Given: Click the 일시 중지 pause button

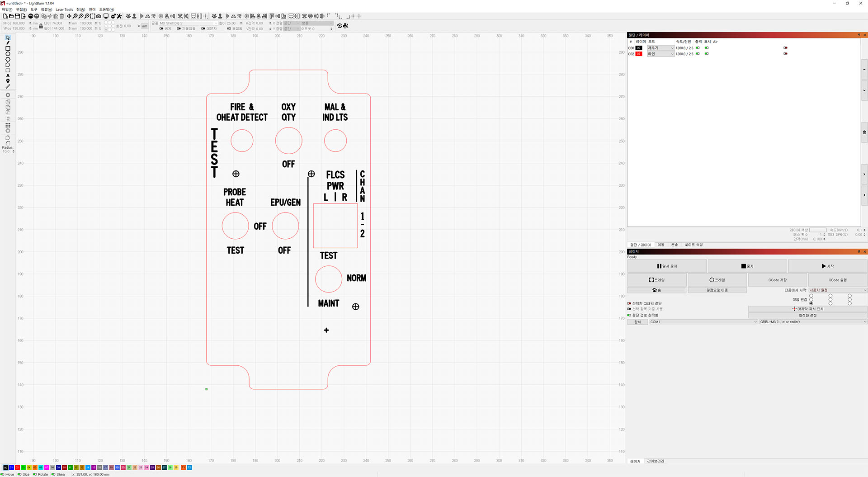Looking at the screenshot, I should point(667,266).
